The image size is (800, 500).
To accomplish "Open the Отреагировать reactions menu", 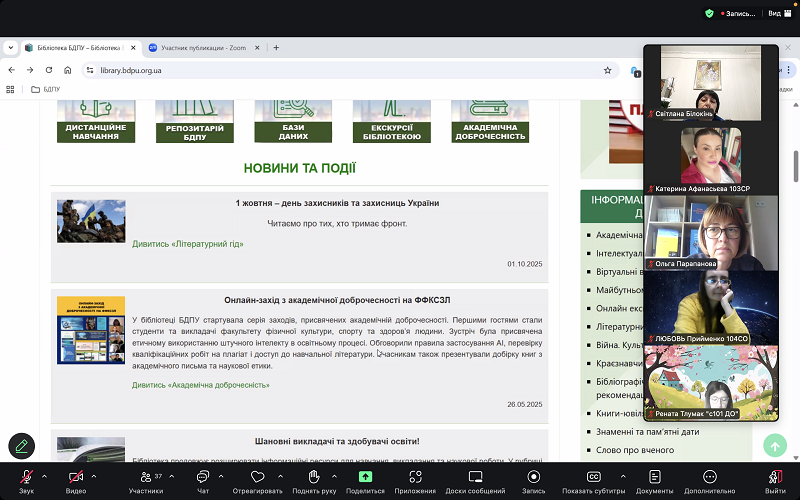I will click(257, 477).
